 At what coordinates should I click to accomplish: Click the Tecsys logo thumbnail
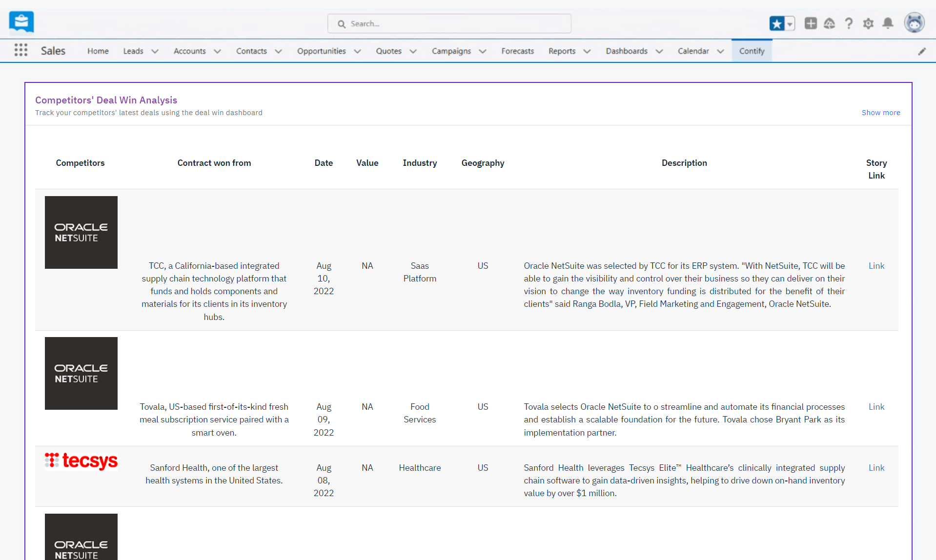81,460
